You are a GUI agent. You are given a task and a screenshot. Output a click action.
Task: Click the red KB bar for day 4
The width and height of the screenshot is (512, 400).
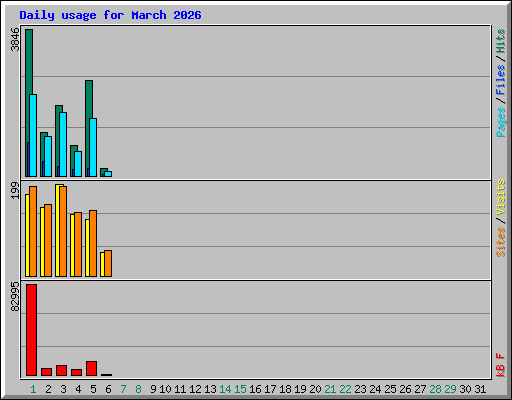pos(76,372)
